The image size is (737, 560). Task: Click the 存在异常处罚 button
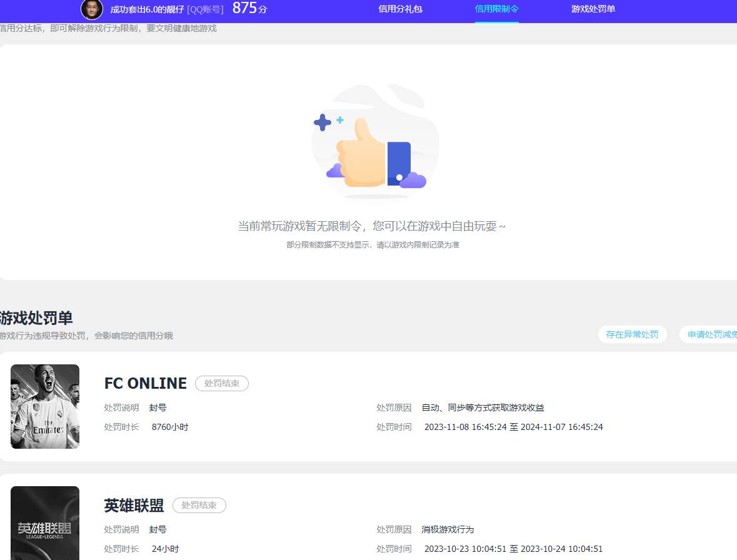coord(633,334)
